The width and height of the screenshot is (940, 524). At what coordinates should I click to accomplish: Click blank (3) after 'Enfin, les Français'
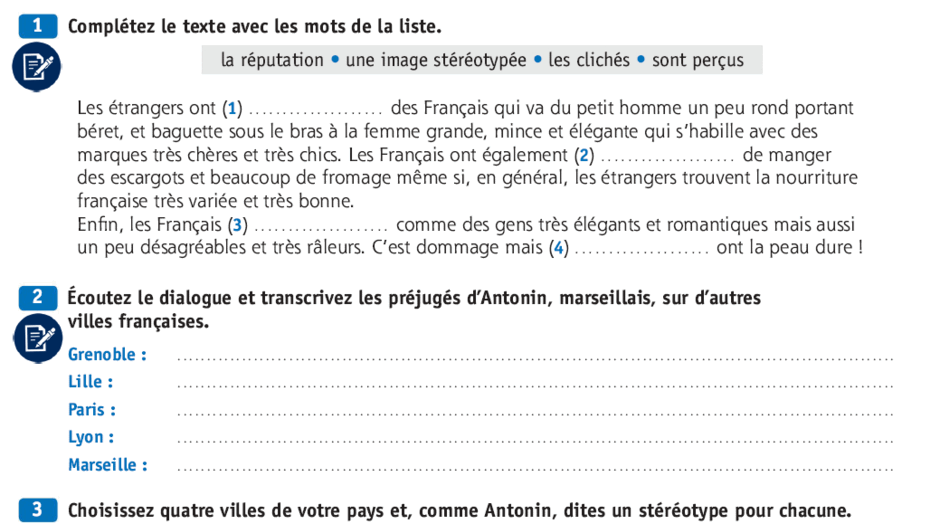pyautogui.click(x=321, y=228)
